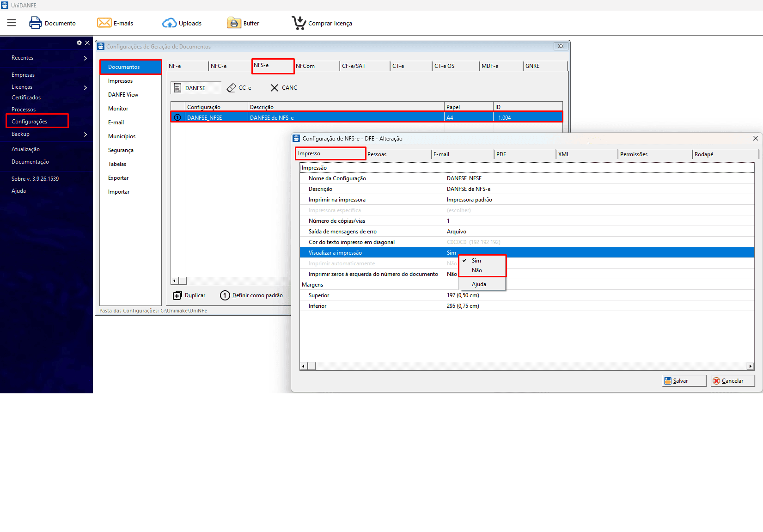Screen dimensions: 763x532
Task: Click the DANFSE document icon
Action: point(177,88)
